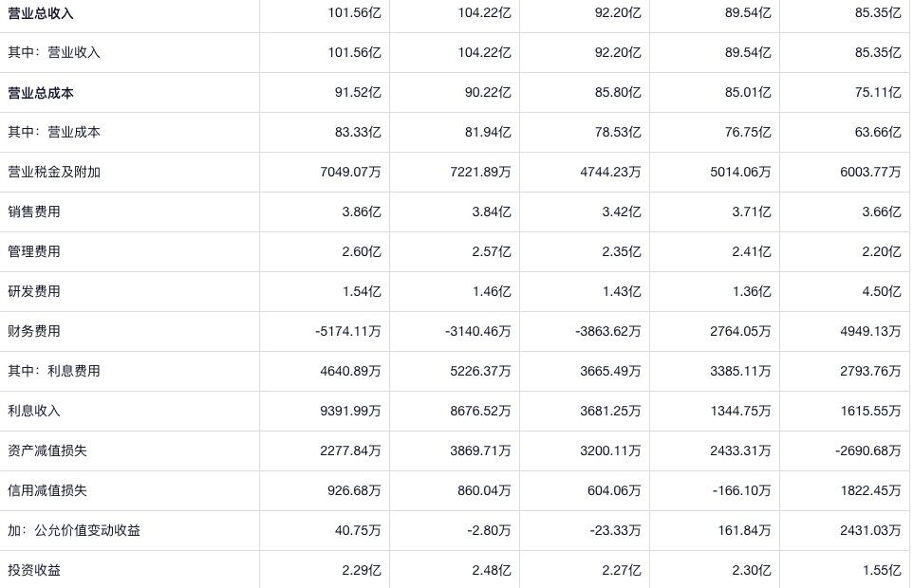Click the 63.66亿 operating cost cell
Screen dimensions: 913x588
coord(877,132)
